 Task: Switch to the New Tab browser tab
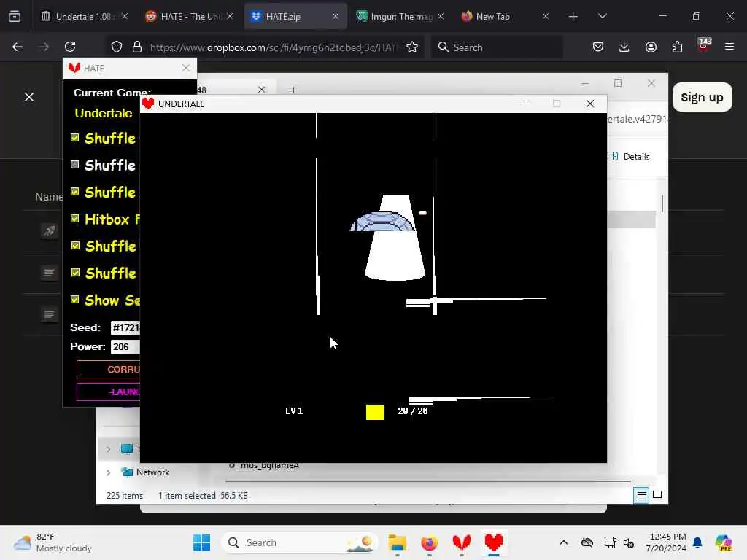point(505,16)
